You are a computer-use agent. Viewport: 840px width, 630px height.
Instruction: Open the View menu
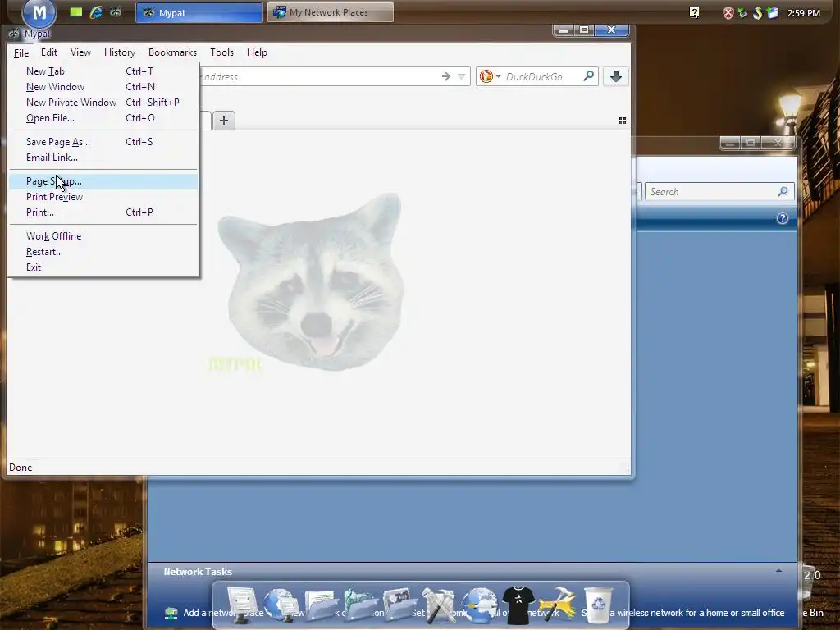point(80,52)
